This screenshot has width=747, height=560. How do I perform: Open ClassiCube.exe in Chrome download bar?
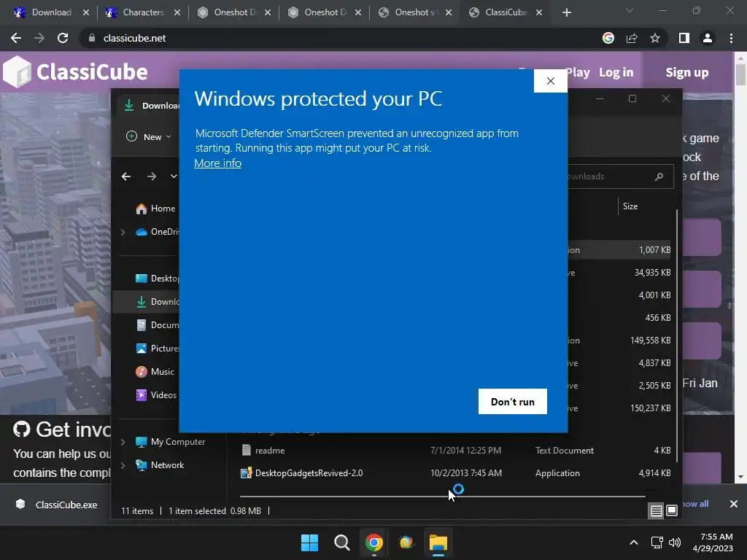point(57,505)
